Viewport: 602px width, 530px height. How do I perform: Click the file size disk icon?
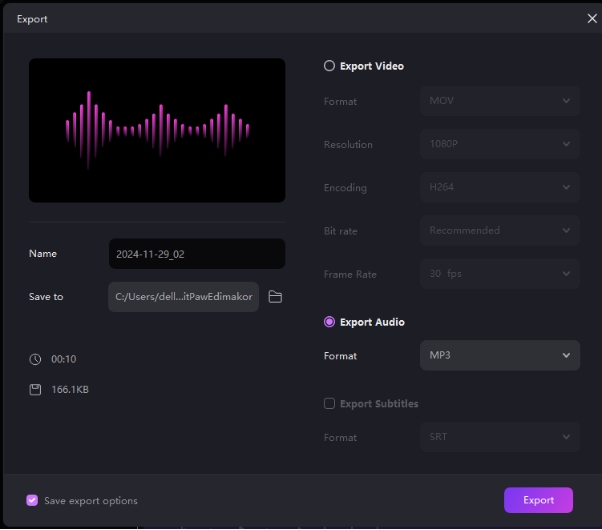pyautogui.click(x=35, y=389)
